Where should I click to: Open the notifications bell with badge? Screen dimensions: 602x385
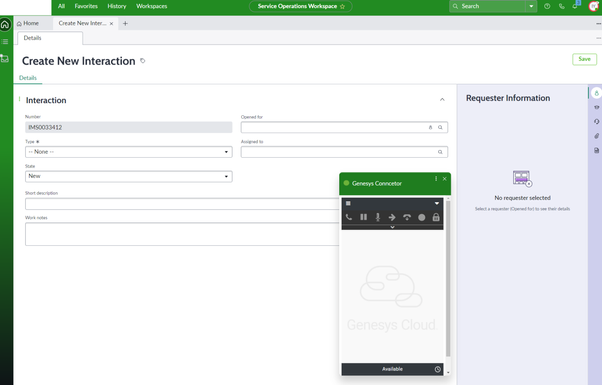[575, 6]
